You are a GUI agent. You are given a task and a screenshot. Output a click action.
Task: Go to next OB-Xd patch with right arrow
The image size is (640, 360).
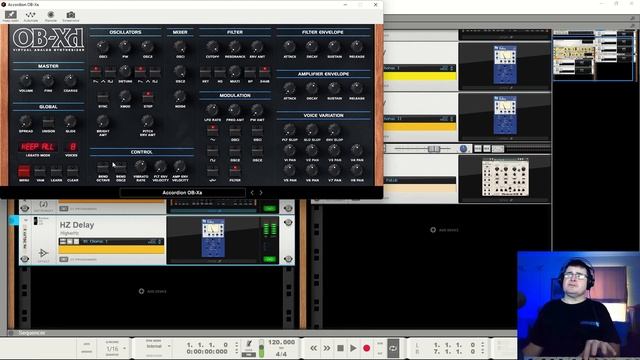coord(261,193)
